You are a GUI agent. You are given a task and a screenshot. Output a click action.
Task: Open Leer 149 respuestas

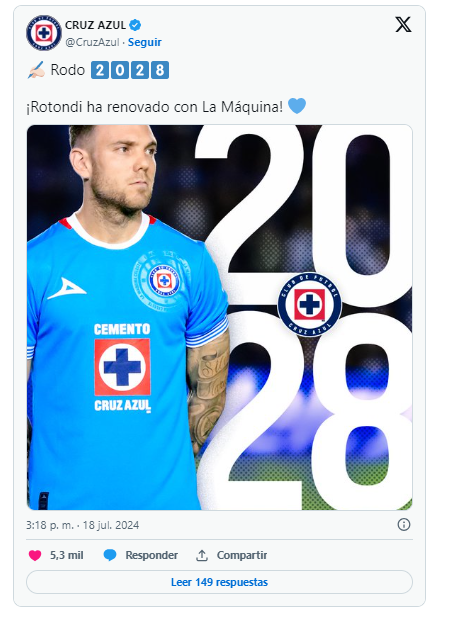[x=220, y=582]
